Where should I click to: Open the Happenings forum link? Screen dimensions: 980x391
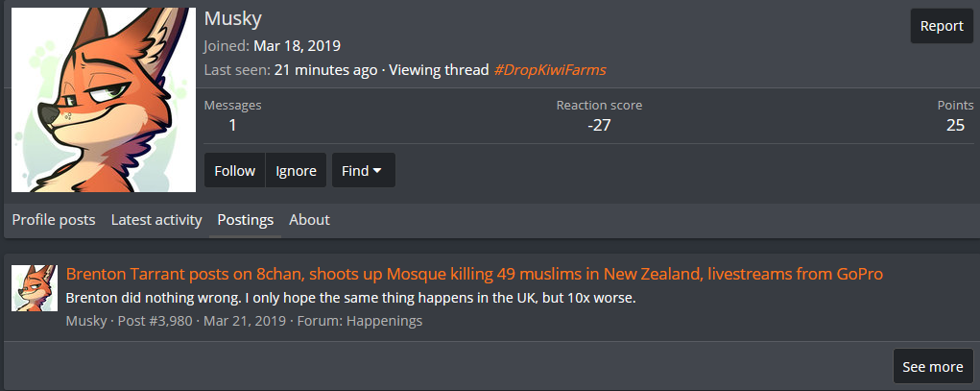point(384,321)
